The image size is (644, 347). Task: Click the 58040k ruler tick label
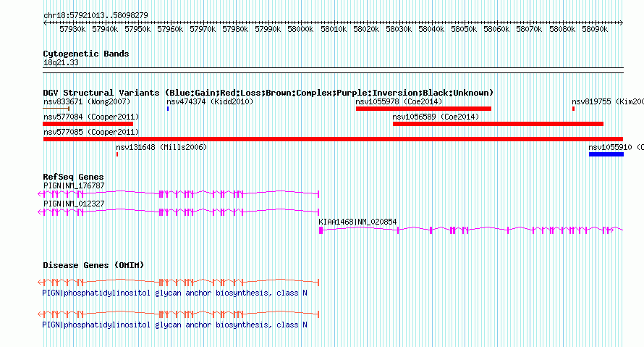pos(431,29)
